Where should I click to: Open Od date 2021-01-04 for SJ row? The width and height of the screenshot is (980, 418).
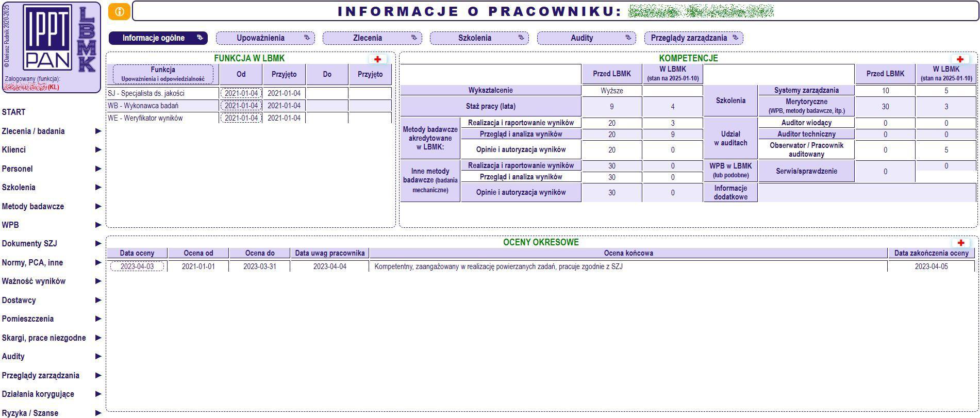tap(241, 93)
